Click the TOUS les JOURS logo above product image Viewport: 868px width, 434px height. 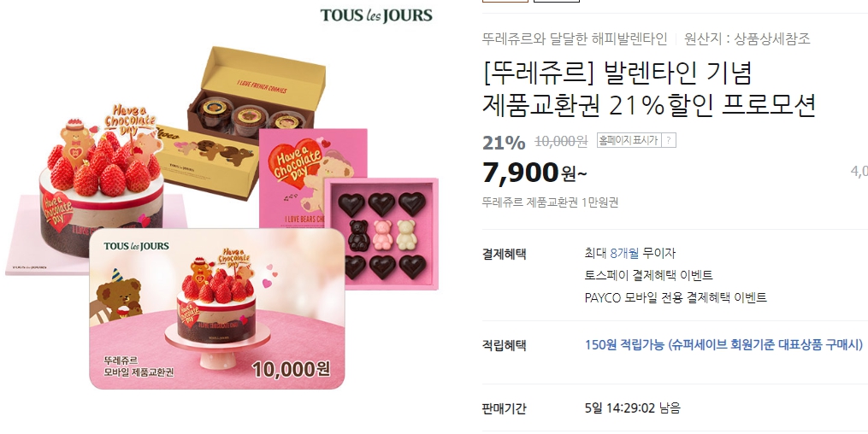coord(376,15)
